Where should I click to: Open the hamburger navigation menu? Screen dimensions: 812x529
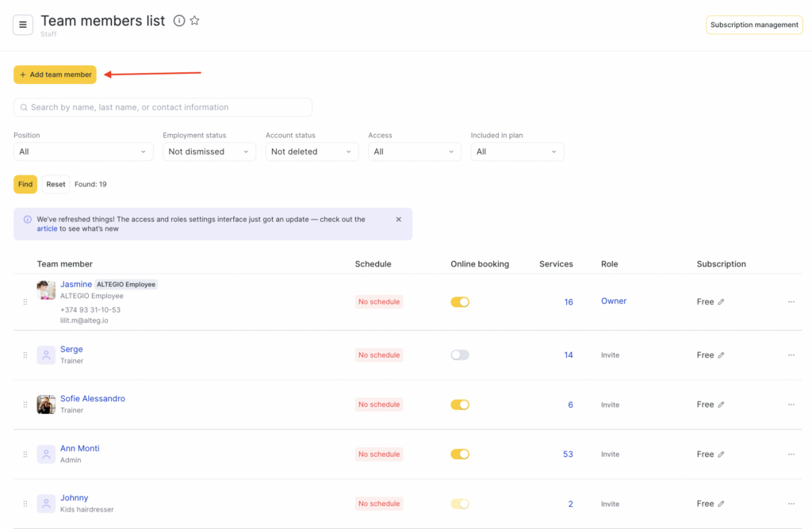23,25
